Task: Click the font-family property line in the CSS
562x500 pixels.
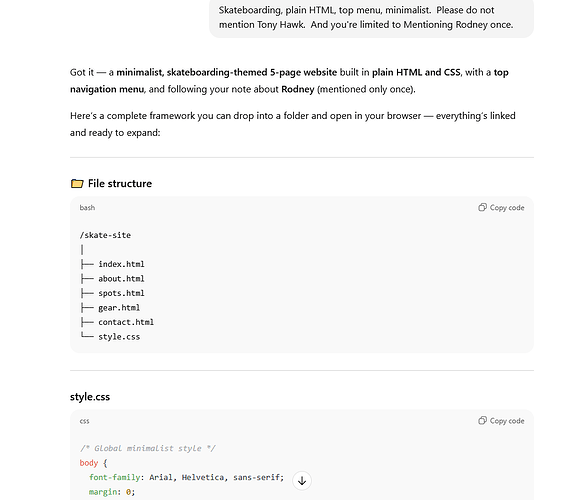Action: pyautogui.click(x=186, y=477)
